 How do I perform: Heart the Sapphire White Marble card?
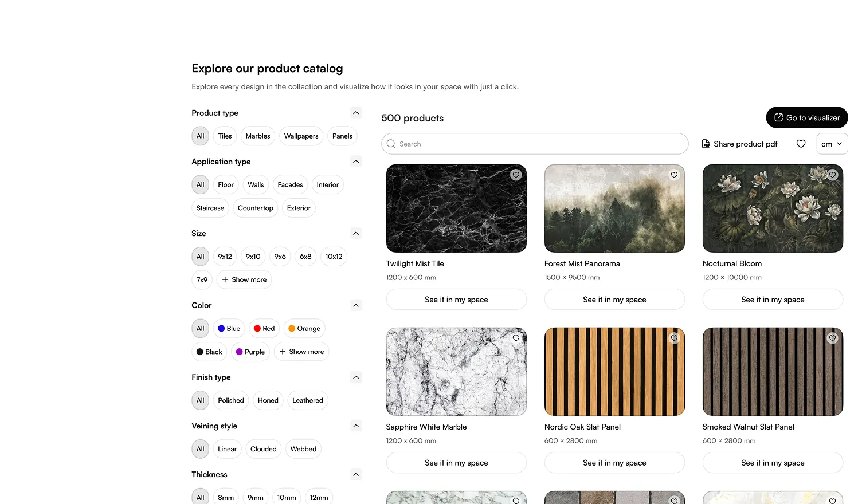click(516, 338)
